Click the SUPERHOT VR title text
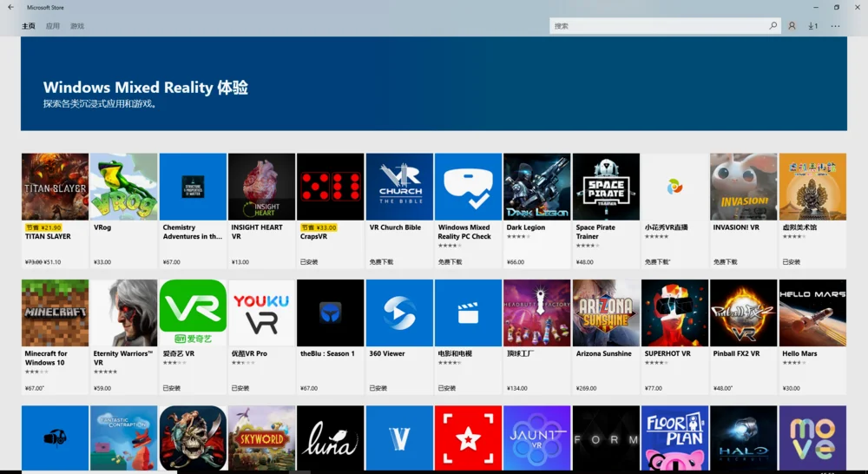Image resolution: width=868 pixels, height=474 pixels. click(x=667, y=354)
